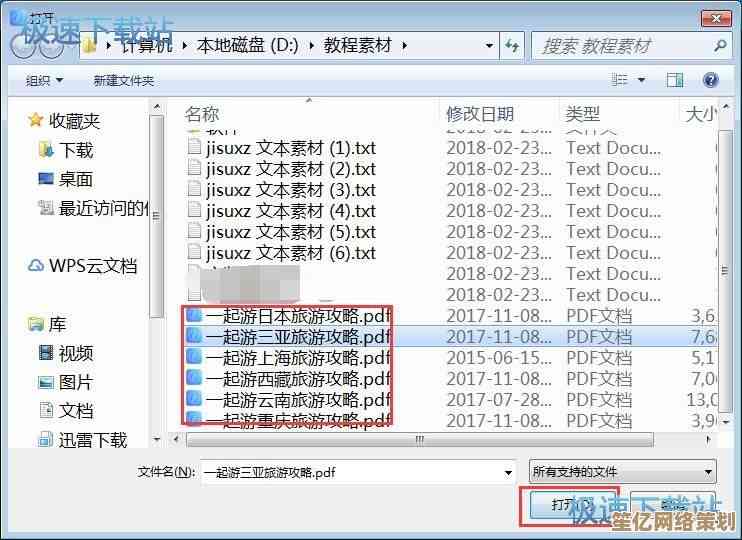
Task: Open WPS云文档 in the sidebar
Action: pyautogui.click(x=92, y=266)
